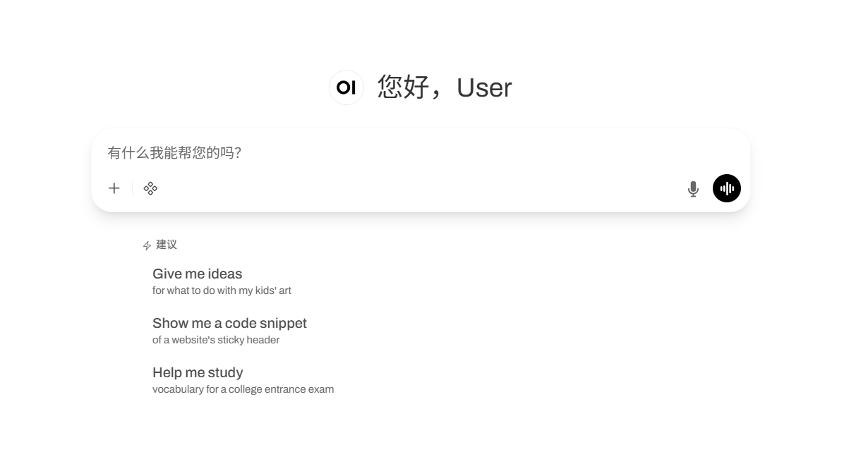
Task: Click the Open WebUI logo icon
Action: (x=346, y=87)
